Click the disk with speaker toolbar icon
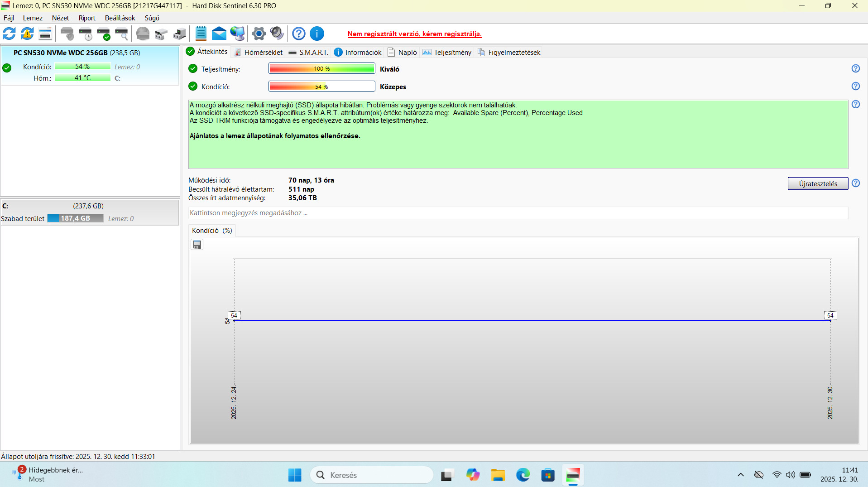This screenshot has height=487, width=868. coord(67,34)
